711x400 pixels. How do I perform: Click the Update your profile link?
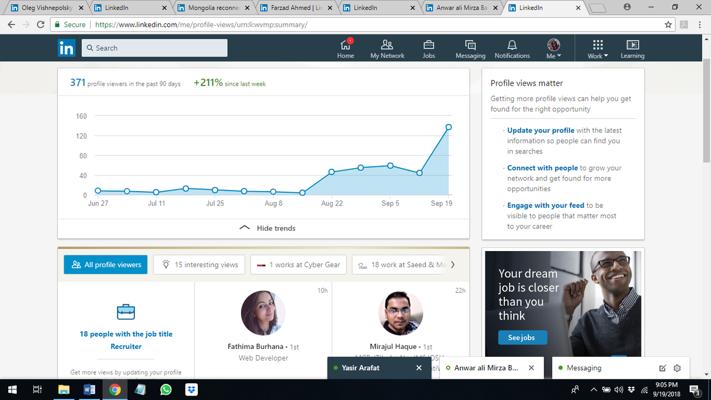[541, 130]
